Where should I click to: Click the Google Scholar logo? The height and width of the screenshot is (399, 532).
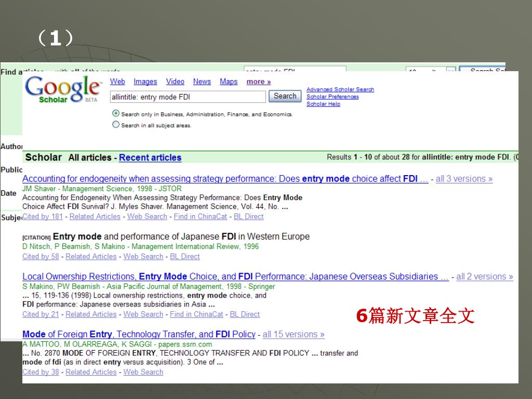pyautogui.click(x=63, y=89)
